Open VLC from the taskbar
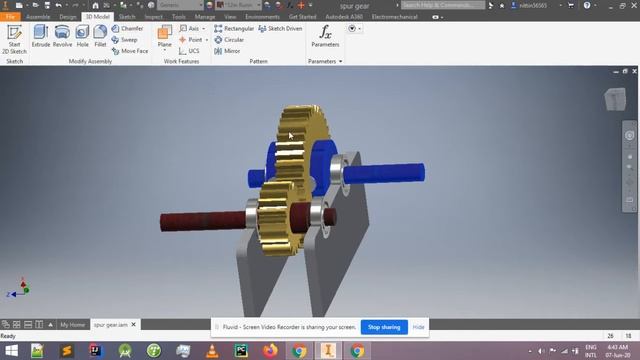This screenshot has width=640, height=360. coord(212,351)
